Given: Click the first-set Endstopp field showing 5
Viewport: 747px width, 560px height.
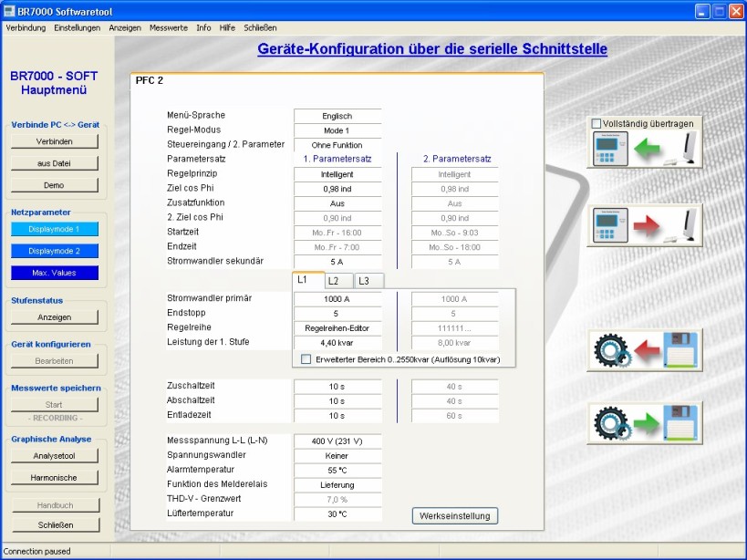Looking at the screenshot, I should tap(337, 314).
